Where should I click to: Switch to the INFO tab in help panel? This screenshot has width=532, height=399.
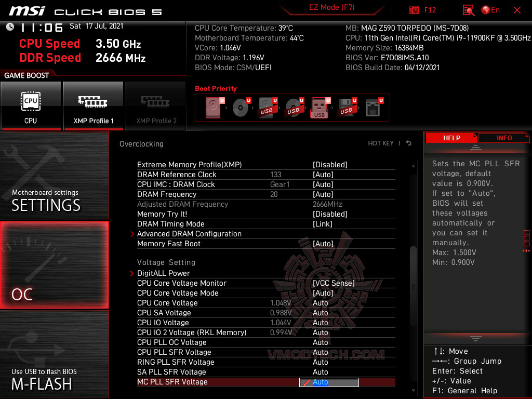pos(503,138)
